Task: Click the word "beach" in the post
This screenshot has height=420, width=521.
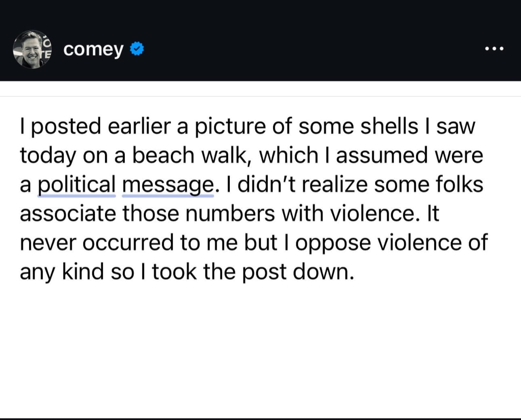Action: coord(163,156)
